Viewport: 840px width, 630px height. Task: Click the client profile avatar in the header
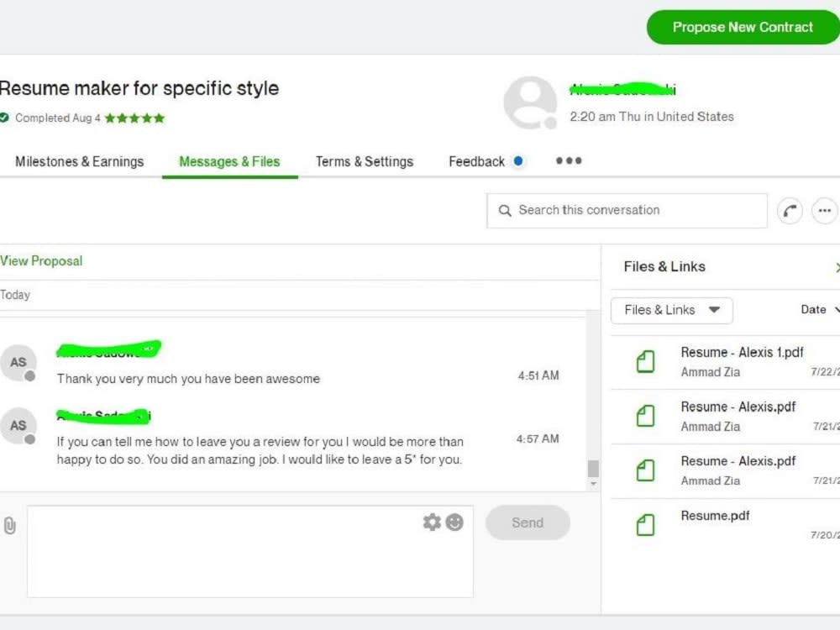pyautogui.click(x=530, y=102)
